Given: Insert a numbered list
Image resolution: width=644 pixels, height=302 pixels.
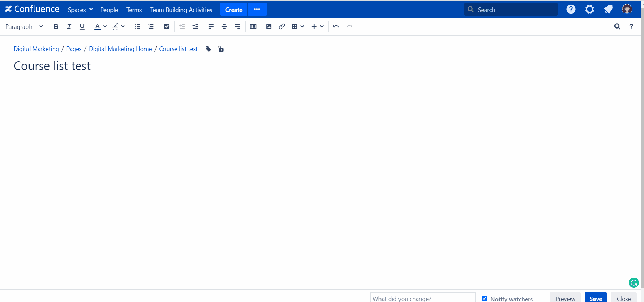Looking at the screenshot, I should click(151, 26).
